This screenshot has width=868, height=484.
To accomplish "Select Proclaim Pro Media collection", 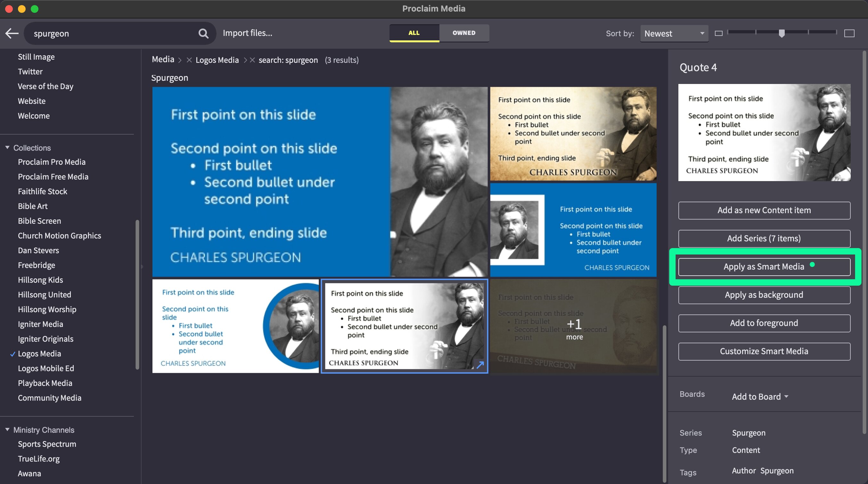I will [x=52, y=162].
